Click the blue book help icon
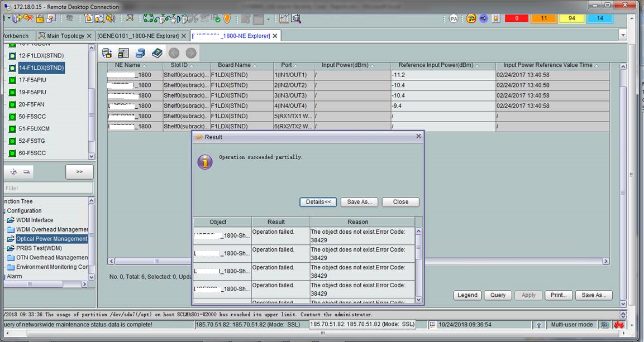The height and width of the screenshot is (342, 644). [157, 53]
